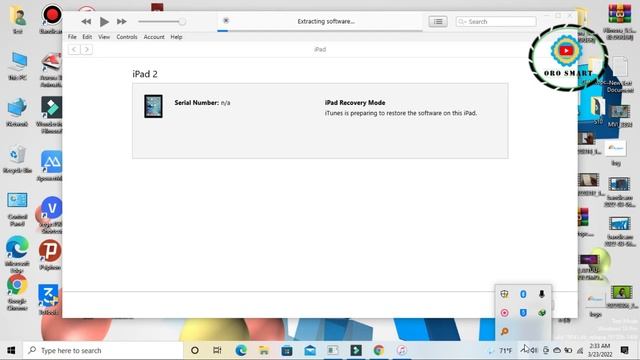The height and width of the screenshot is (360, 640).
Task: Open Mail app from the taskbar
Action: [310, 350]
